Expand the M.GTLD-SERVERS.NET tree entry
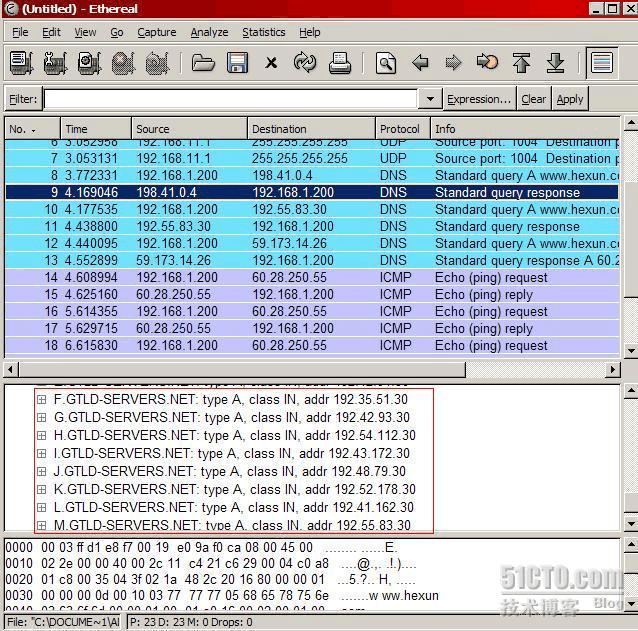This screenshot has height=631, width=638. pyautogui.click(x=42, y=525)
